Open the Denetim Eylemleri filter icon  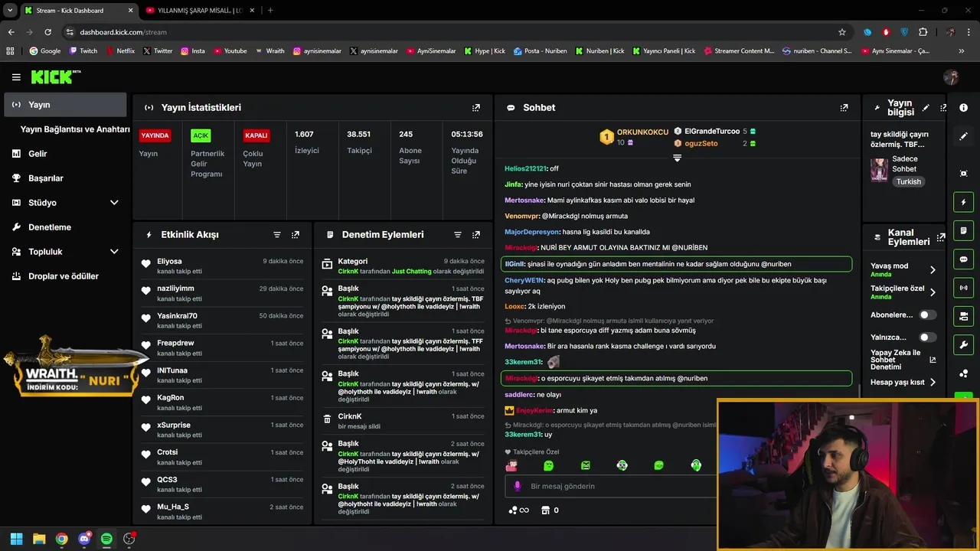pyautogui.click(x=458, y=235)
